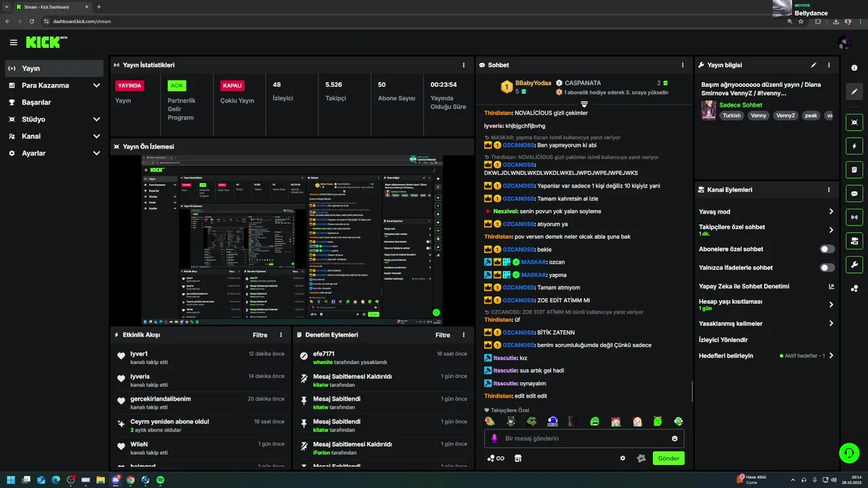
Task: Open the hamburger menu beside the Kick logo
Action: tap(14, 43)
